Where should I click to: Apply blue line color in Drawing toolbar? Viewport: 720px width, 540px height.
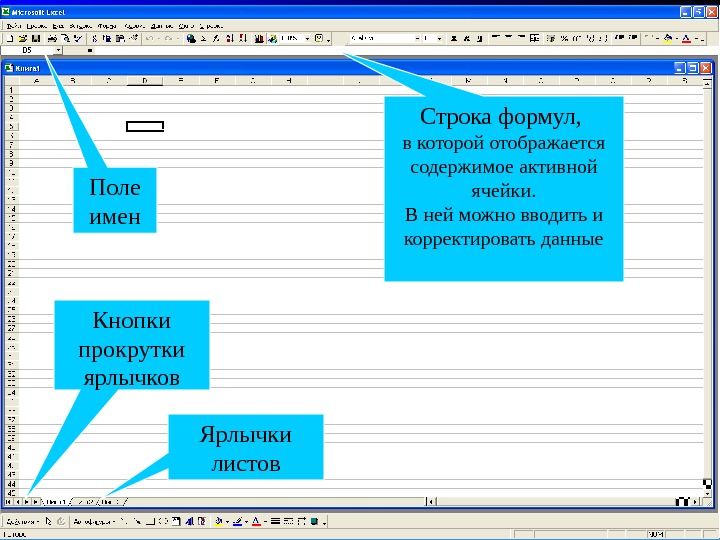[x=237, y=521]
